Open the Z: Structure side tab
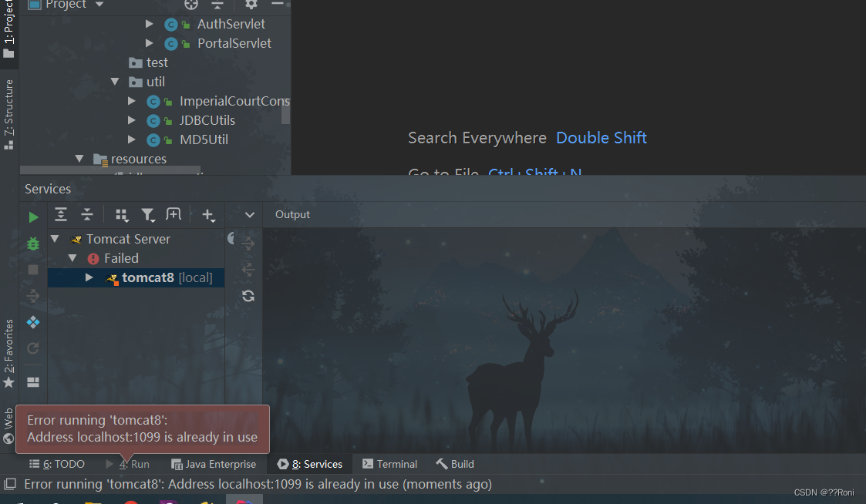 8,114
